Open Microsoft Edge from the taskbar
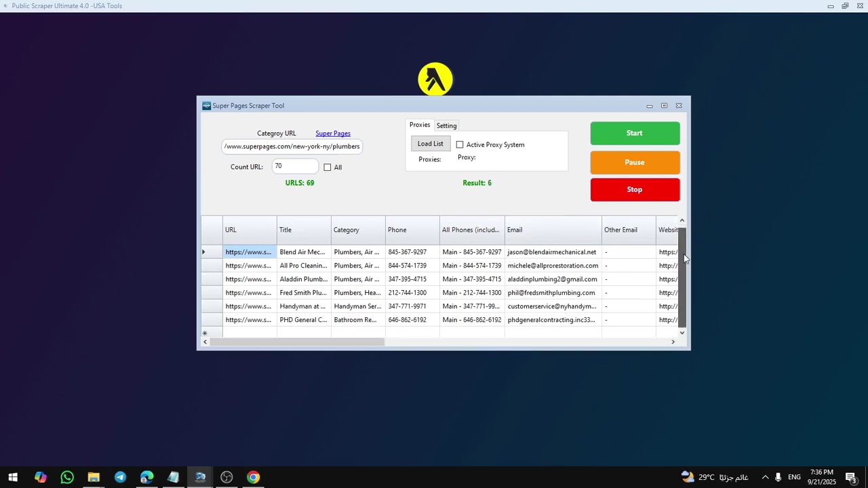Viewport: 868px width, 488px height. pyautogui.click(x=146, y=477)
